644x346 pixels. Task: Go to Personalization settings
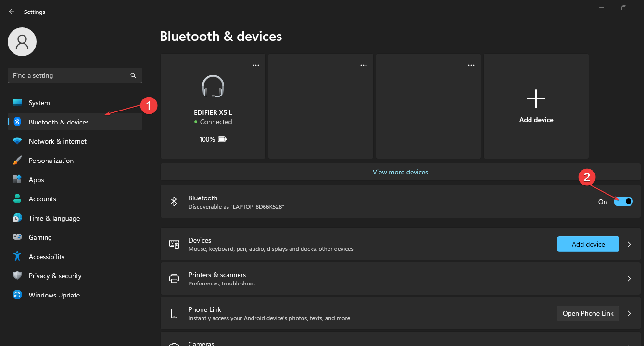(75, 161)
